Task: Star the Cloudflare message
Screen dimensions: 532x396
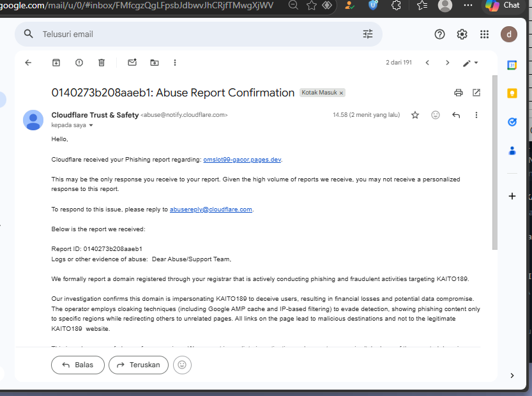Action: pyautogui.click(x=415, y=115)
